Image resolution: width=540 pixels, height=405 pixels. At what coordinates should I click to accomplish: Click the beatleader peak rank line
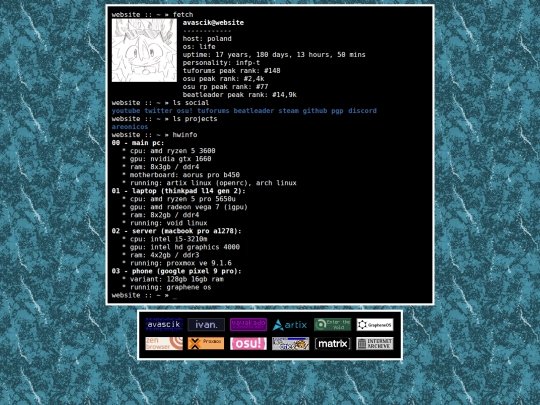click(239, 95)
